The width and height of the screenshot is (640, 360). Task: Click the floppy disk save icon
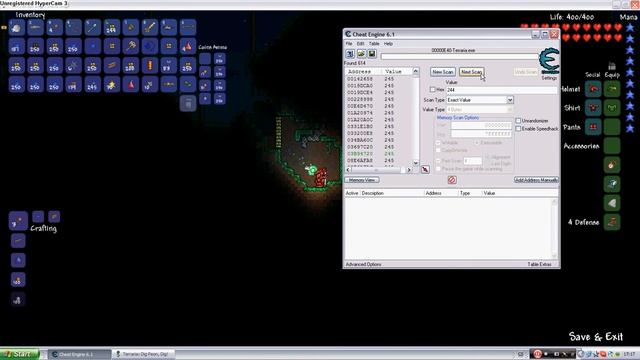click(x=372, y=54)
